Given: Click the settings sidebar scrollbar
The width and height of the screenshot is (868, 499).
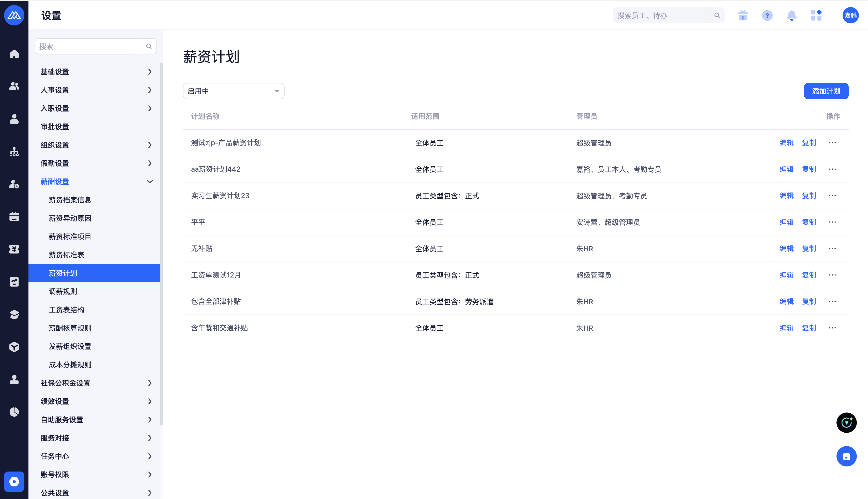Looking at the screenshot, I should point(161,244).
